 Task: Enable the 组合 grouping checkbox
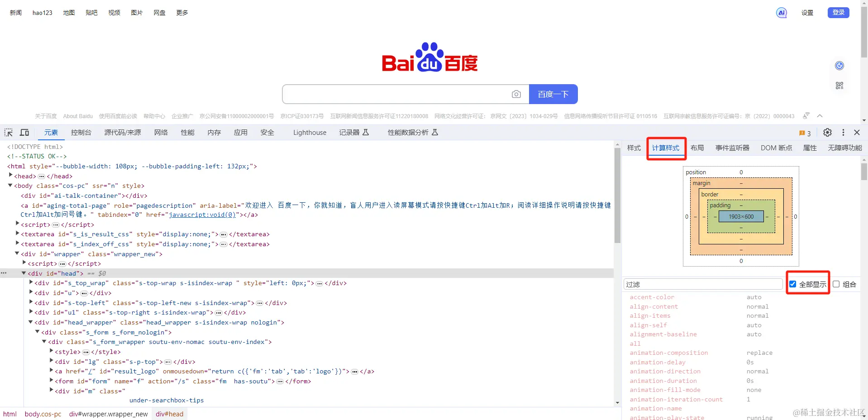(x=836, y=284)
